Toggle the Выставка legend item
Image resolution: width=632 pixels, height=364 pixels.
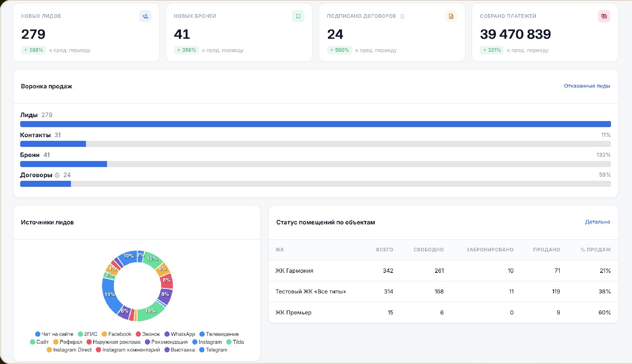pos(180,350)
